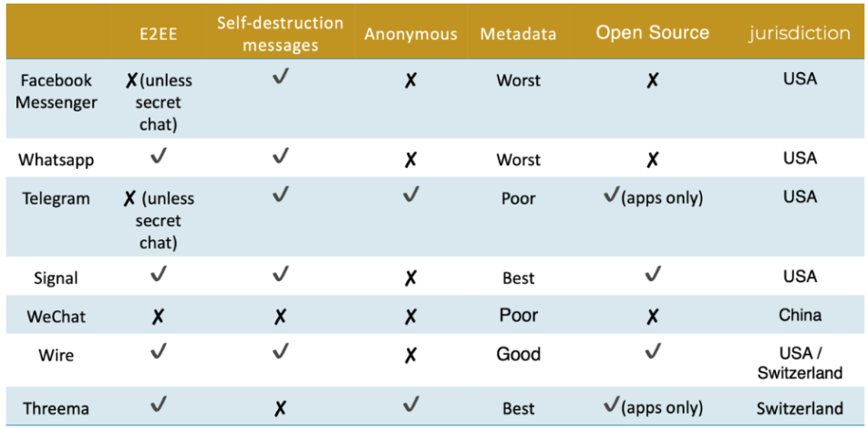Screen dimensions: 868x429
Task: Click the China jurisdiction cell
Action: tap(800, 315)
